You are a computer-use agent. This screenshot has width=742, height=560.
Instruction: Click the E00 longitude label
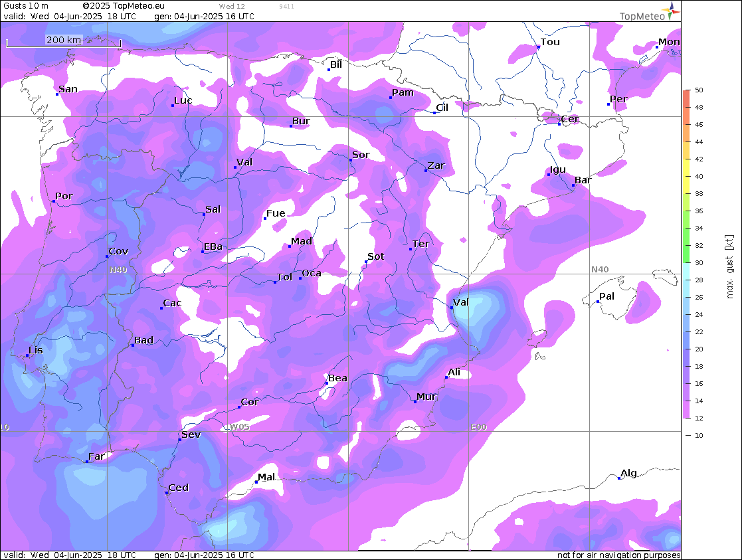479,427
